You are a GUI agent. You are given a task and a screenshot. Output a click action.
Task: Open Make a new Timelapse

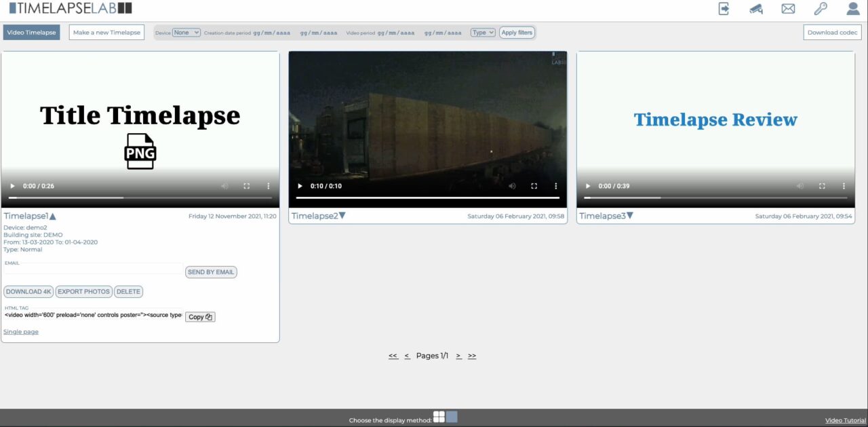coord(106,33)
